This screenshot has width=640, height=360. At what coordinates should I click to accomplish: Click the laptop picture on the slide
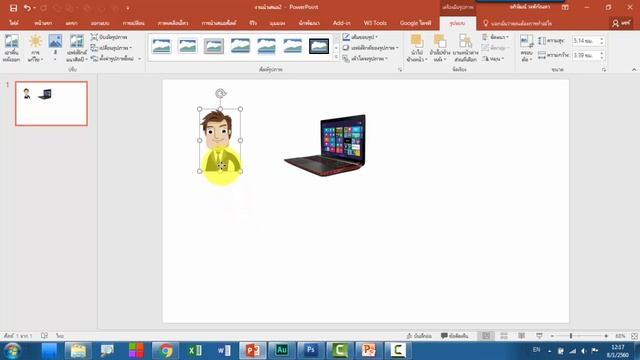(x=326, y=145)
